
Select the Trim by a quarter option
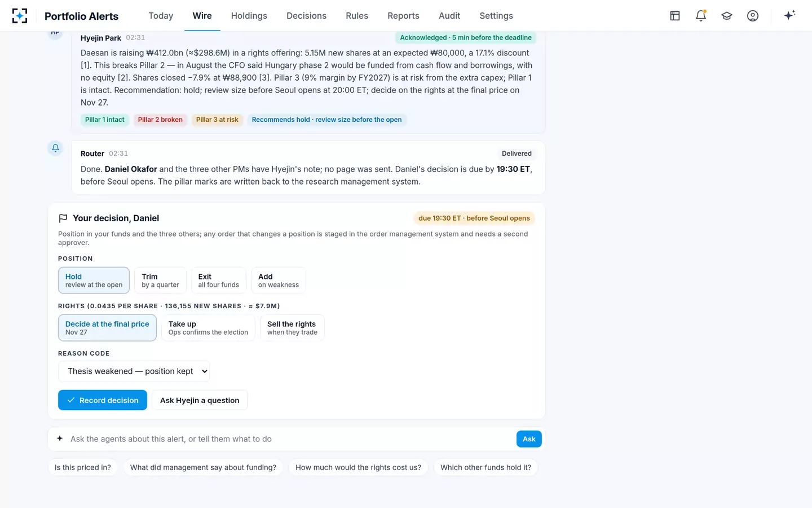160,281
